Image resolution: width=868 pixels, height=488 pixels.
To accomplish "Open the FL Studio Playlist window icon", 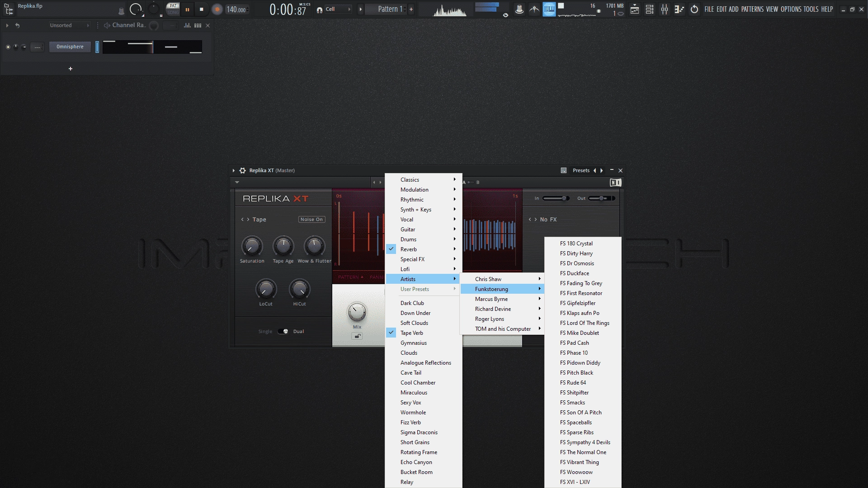I will tap(635, 9).
